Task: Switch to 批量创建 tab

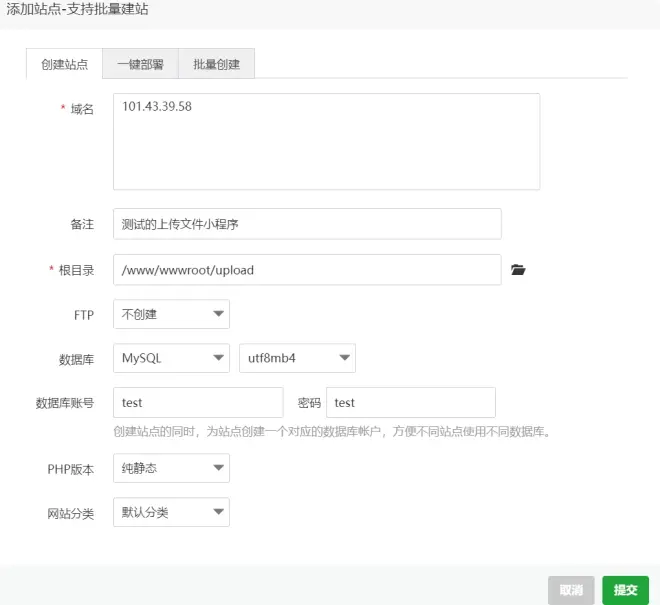Action: [x=216, y=64]
